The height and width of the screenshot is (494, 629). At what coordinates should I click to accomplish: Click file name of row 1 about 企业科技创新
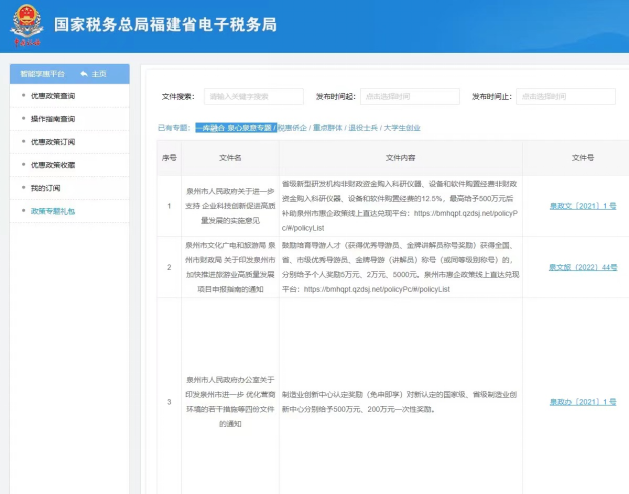click(230, 206)
